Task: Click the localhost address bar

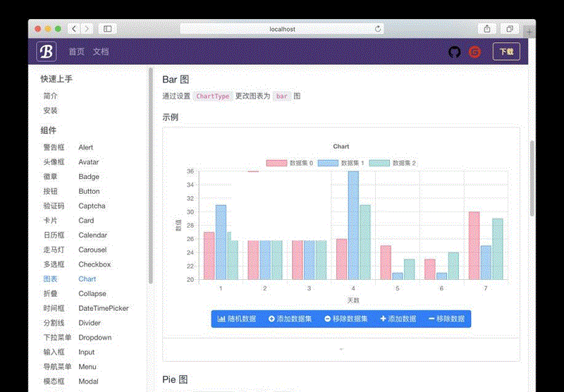Action: pos(282,29)
